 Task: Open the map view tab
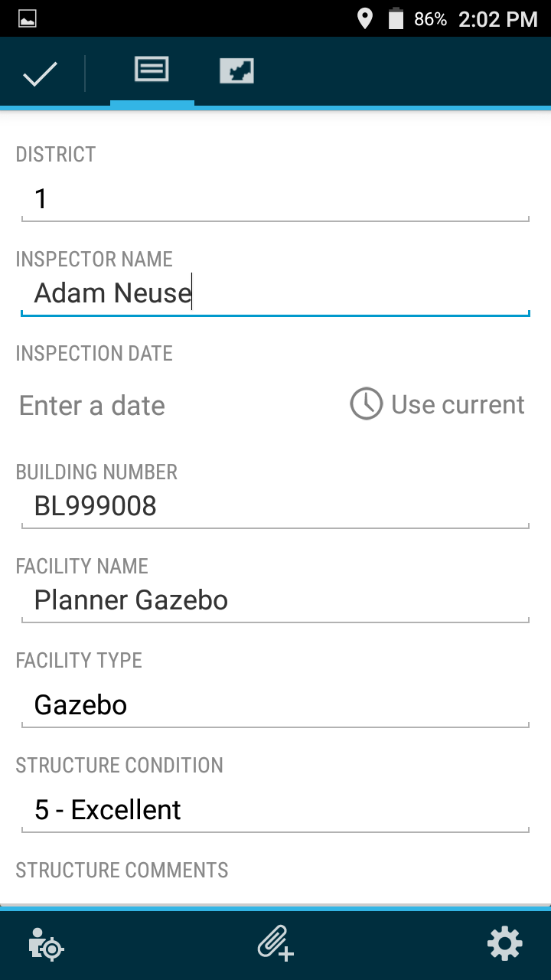(236, 71)
